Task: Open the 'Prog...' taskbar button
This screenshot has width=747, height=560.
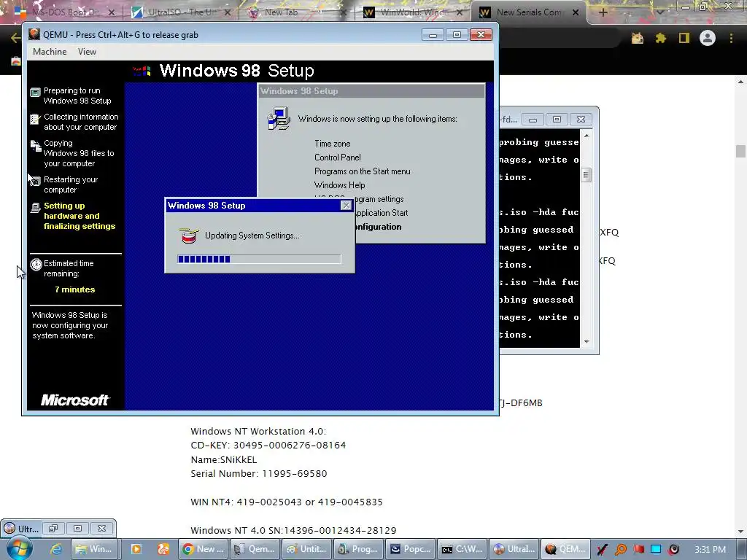Action: pyautogui.click(x=358, y=549)
